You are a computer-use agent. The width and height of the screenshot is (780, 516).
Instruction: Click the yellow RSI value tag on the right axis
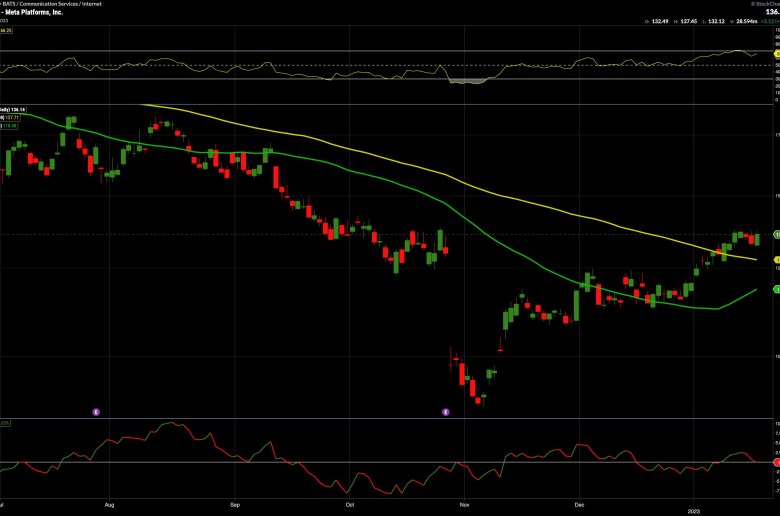click(777, 54)
